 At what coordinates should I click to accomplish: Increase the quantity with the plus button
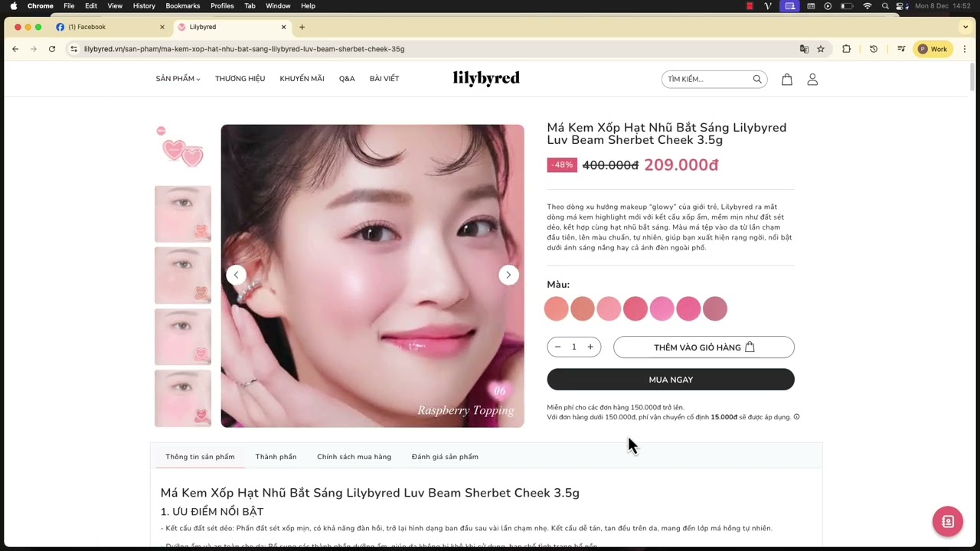click(x=590, y=347)
